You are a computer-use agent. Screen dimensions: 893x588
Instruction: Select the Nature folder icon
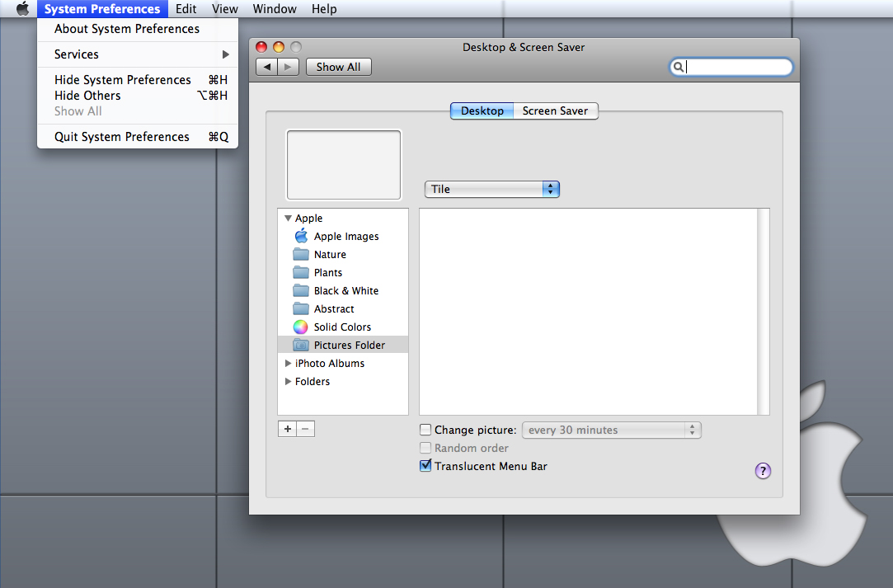click(301, 254)
